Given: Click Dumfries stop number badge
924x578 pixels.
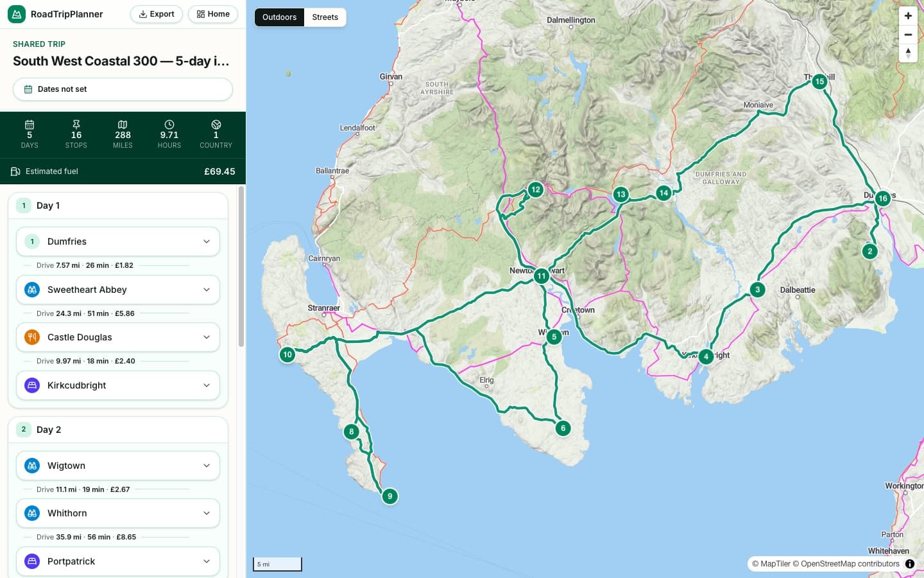Looking at the screenshot, I should [32, 241].
